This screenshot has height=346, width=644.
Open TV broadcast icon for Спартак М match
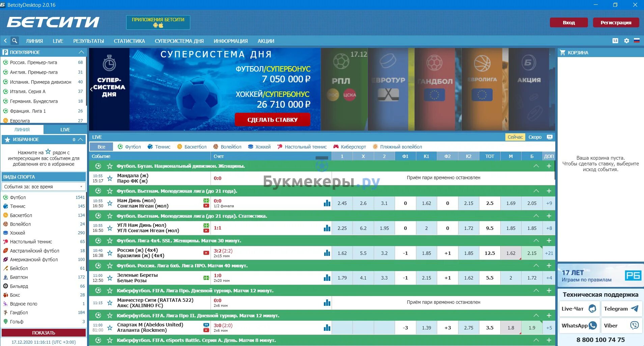click(206, 325)
